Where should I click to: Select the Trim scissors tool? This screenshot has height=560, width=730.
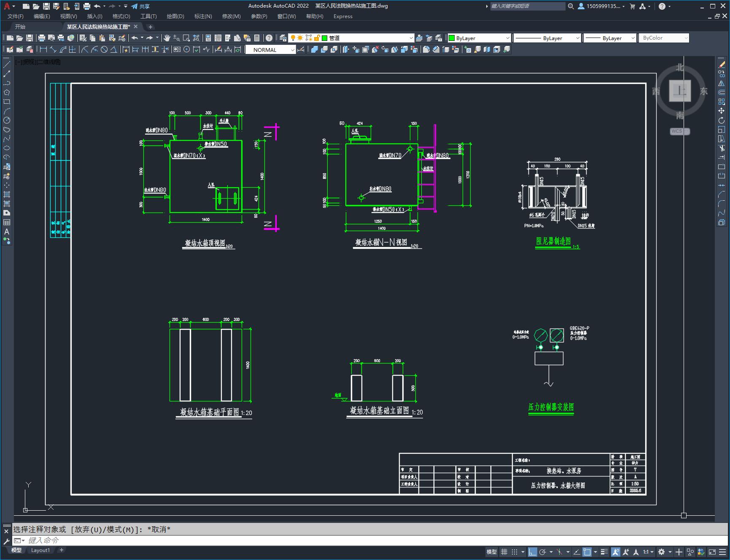[x=722, y=148]
